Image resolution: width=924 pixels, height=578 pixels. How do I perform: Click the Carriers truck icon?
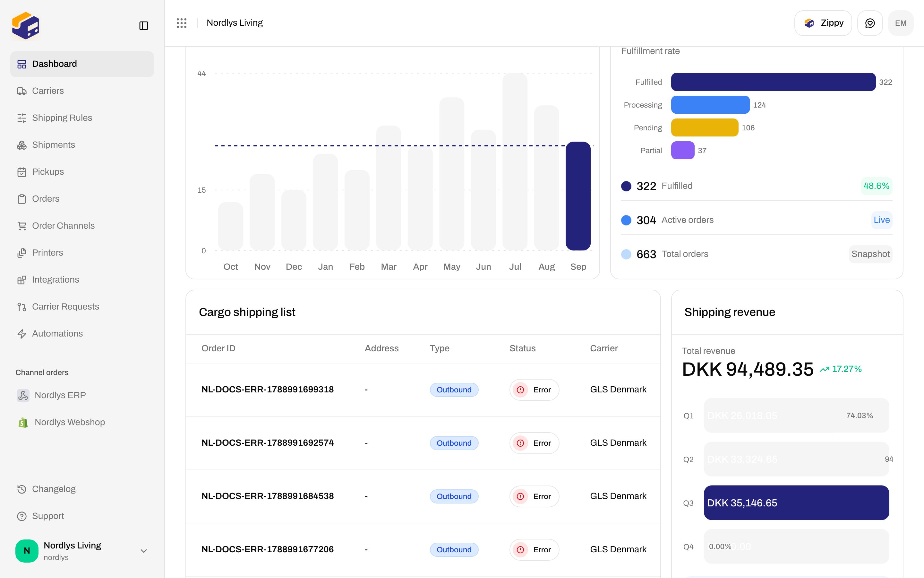point(22,91)
